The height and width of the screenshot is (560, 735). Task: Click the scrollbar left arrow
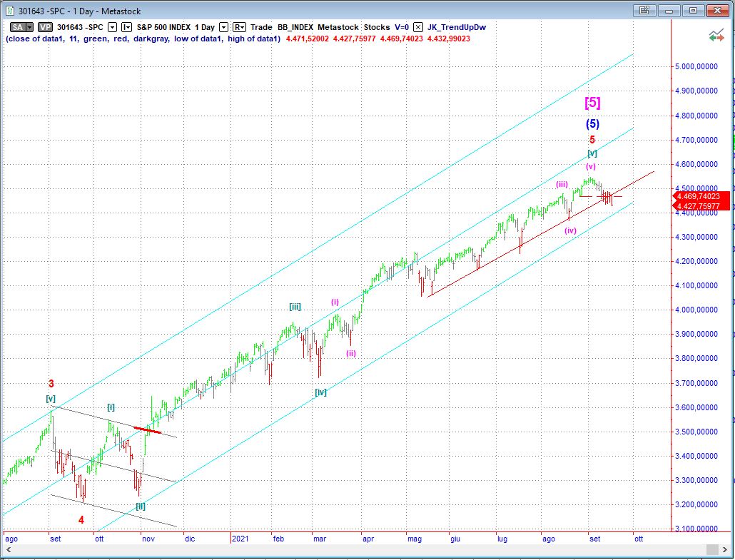[x=9, y=549]
